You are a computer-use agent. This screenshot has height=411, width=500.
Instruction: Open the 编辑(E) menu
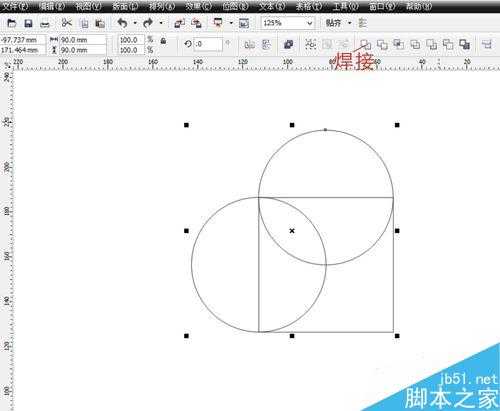[52, 6]
